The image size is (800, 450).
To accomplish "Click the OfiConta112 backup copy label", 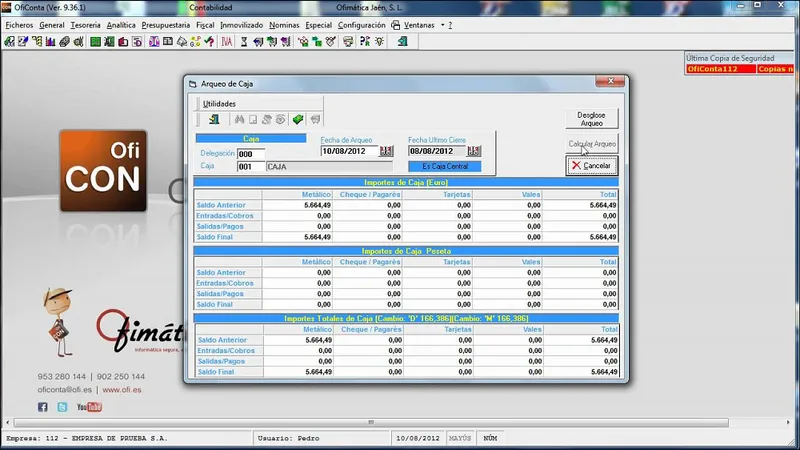I will pyautogui.click(x=720, y=69).
